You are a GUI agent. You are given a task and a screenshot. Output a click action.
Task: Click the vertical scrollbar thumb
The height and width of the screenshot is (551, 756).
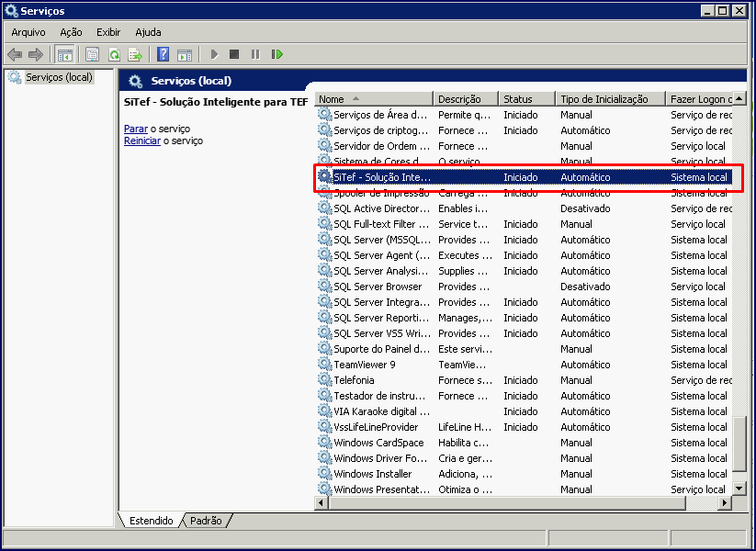click(739, 444)
